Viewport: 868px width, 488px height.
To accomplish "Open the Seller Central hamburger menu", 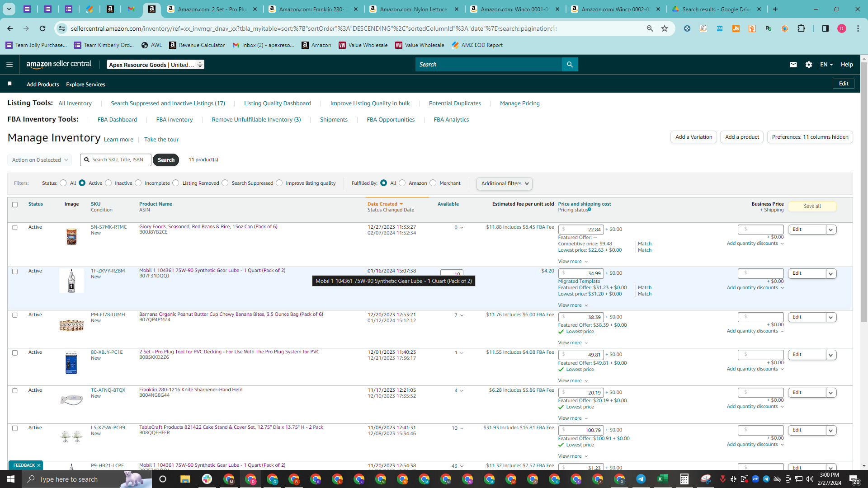I will tap(9, 65).
